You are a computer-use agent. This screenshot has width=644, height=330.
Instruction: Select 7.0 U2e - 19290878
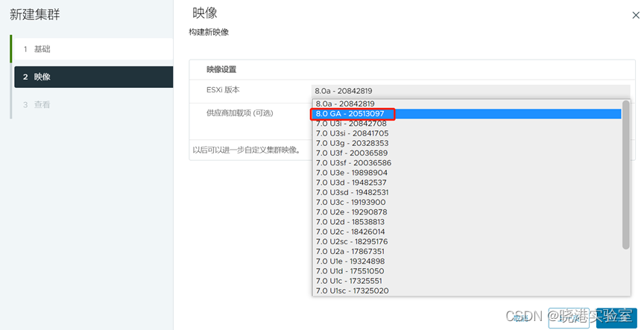pyautogui.click(x=467, y=212)
